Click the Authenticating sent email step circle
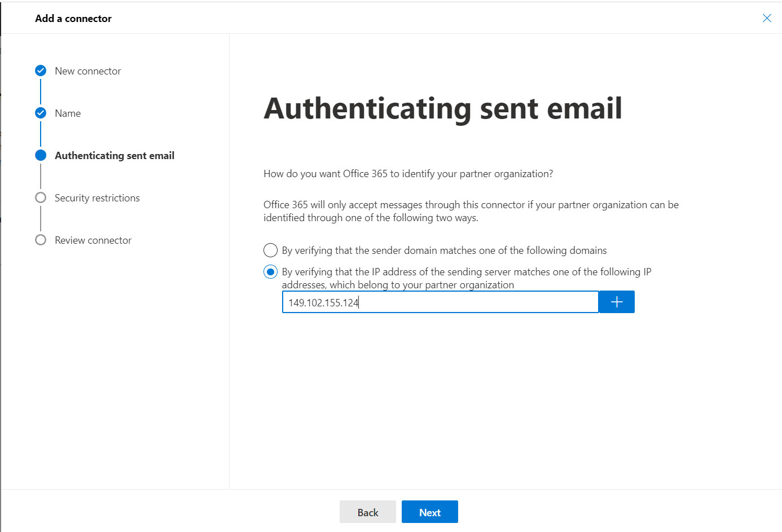 coord(41,155)
